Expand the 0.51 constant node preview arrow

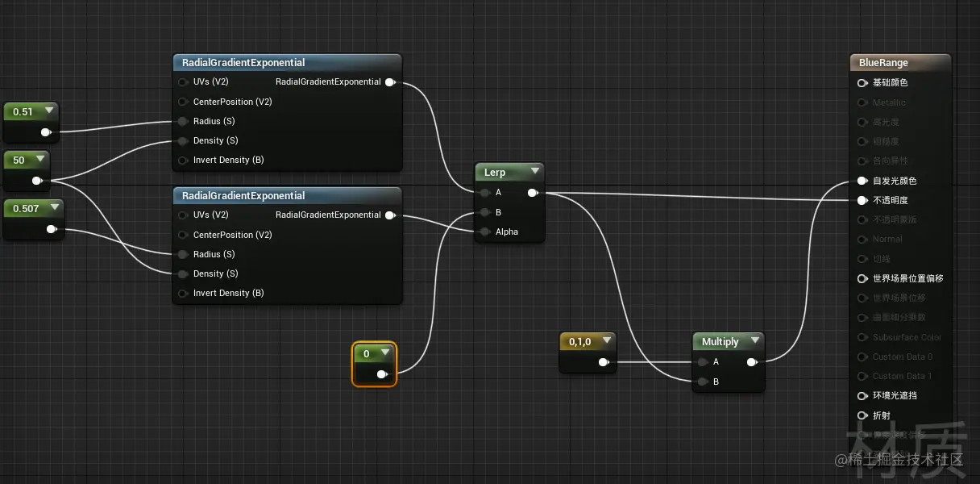tap(49, 111)
